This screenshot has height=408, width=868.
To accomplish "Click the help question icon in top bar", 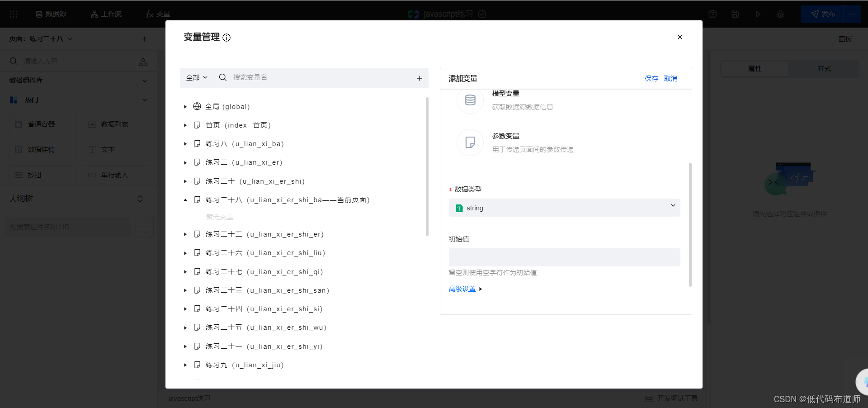I will (712, 14).
